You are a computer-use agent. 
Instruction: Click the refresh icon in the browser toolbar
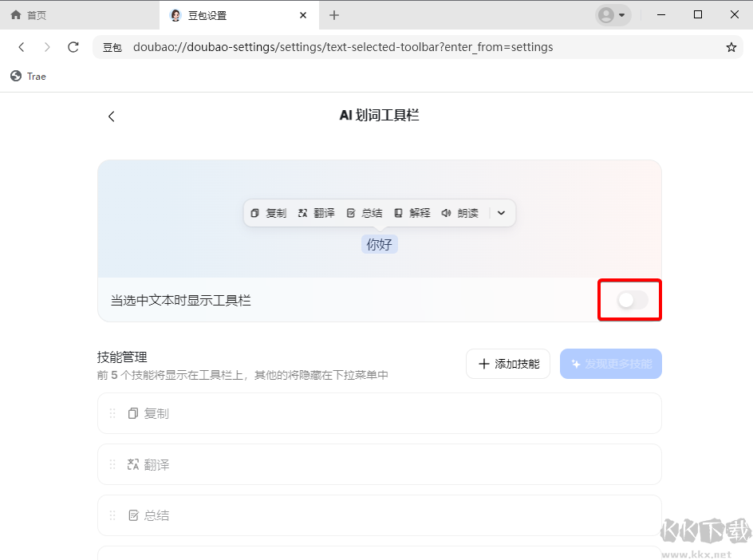[73, 47]
